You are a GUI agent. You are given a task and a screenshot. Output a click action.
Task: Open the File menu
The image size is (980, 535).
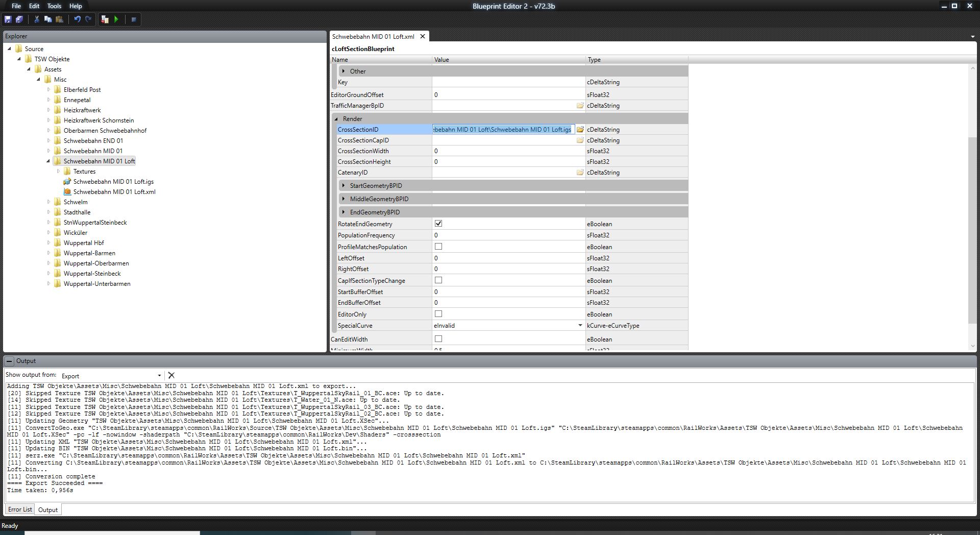tap(16, 6)
